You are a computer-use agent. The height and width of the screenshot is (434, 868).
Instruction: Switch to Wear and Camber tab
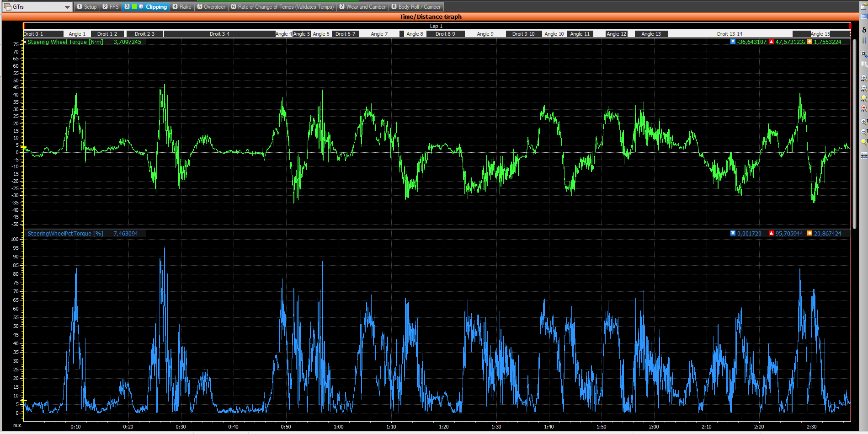click(x=362, y=7)
